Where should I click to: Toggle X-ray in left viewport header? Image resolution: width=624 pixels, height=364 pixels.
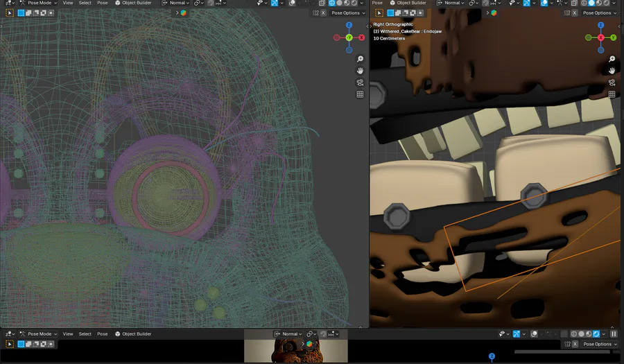pos(322,3)
